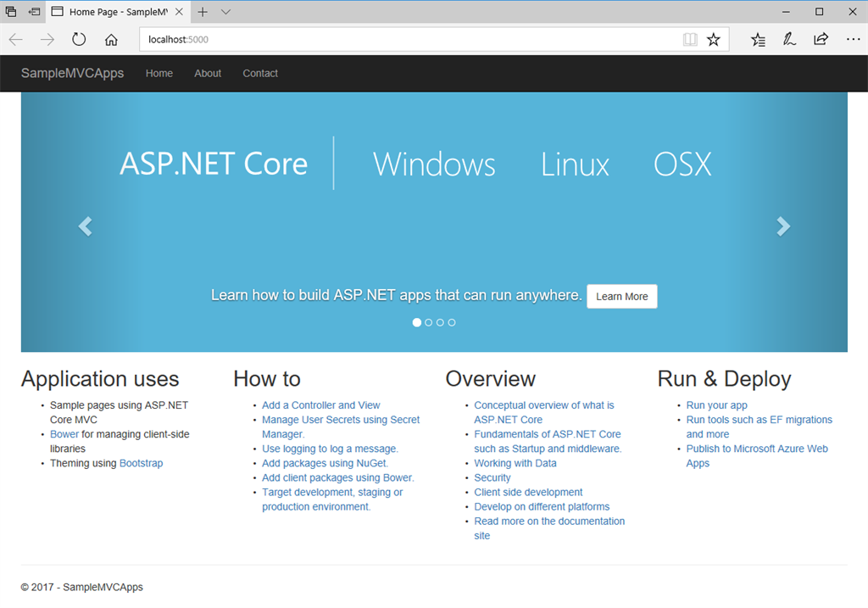
Task: Click the browser refresh icon
Action: [x=79, y=39]
